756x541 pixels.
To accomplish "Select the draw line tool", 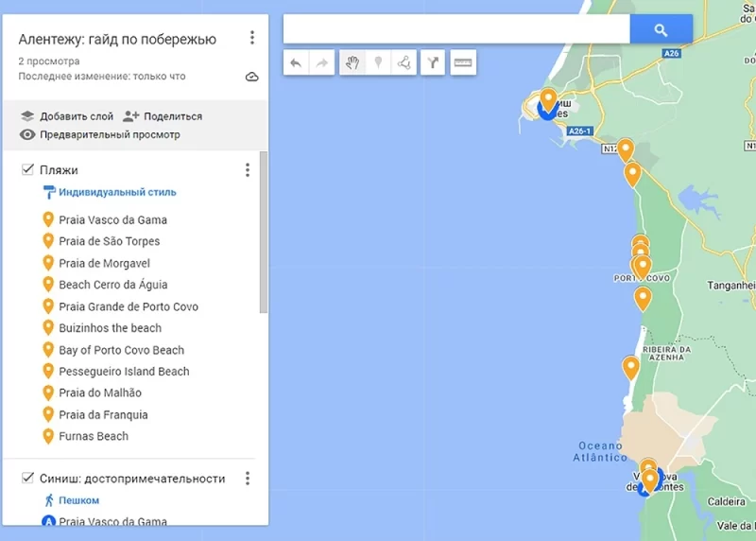I will click(x=404, y=63).
